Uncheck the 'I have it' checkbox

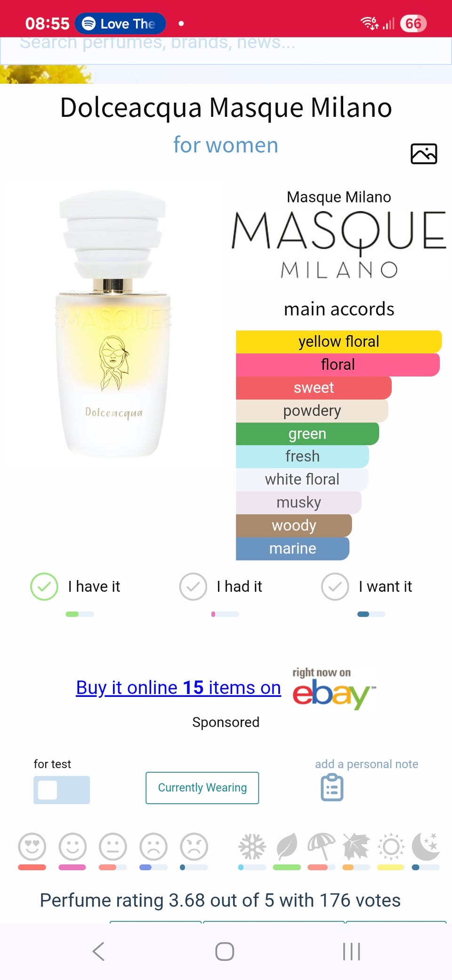[x=44, y=587]
